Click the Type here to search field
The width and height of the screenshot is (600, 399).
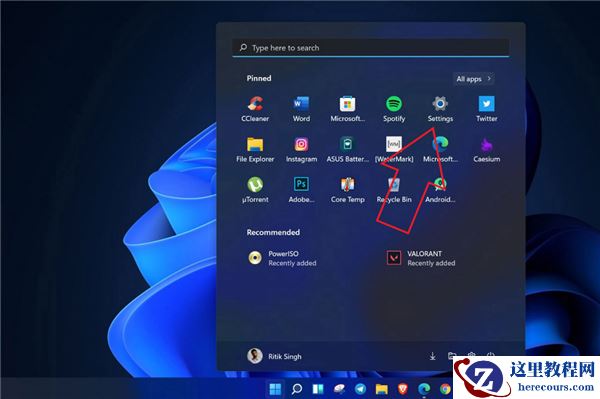[x=370, y=48]
